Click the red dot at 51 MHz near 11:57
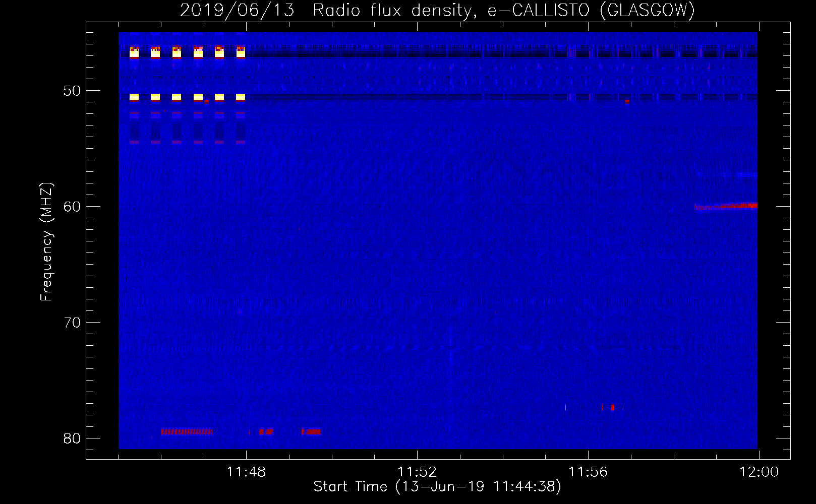 click(627, 101)
